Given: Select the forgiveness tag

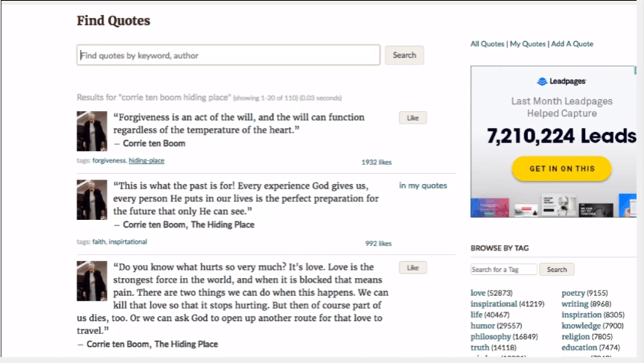Looking at the screenshot, I should coord(109,161).
